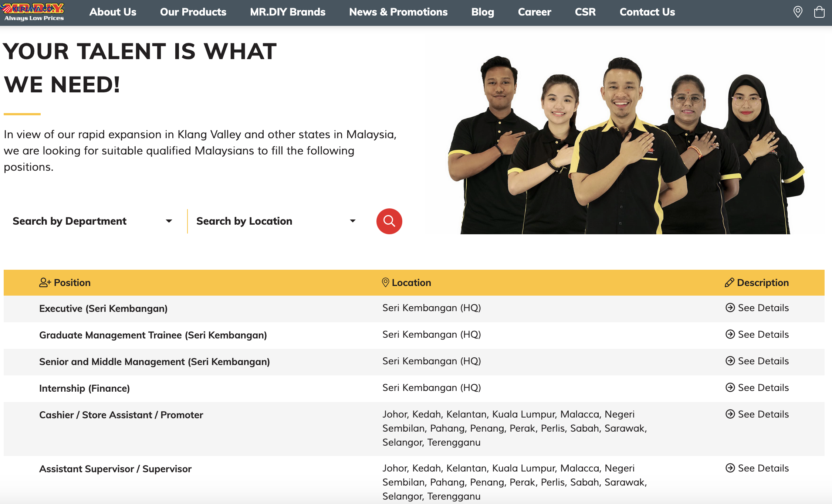Open the Our Products menu
This screenshot has width=832, height=504.
pyautogui.click(x=193, y=12)
